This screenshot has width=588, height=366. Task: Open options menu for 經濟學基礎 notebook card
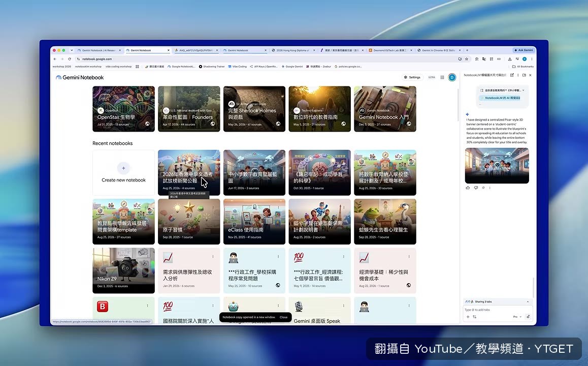pos(409,257)
